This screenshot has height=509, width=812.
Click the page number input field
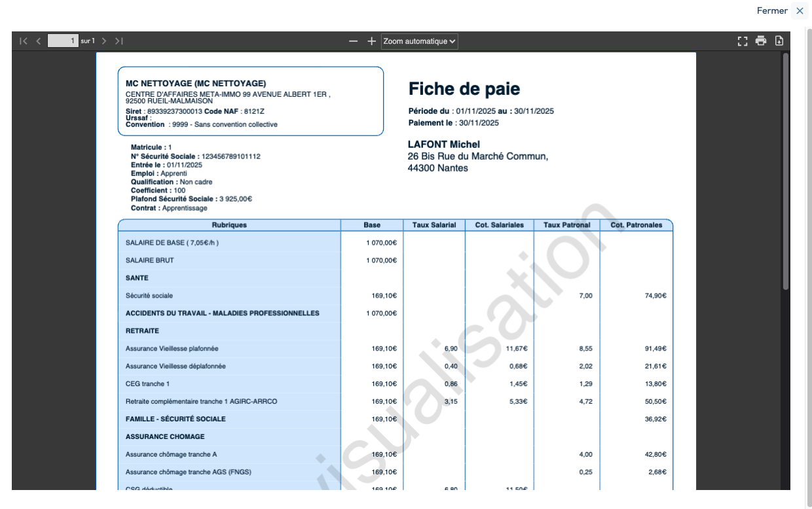click(64, 41)
